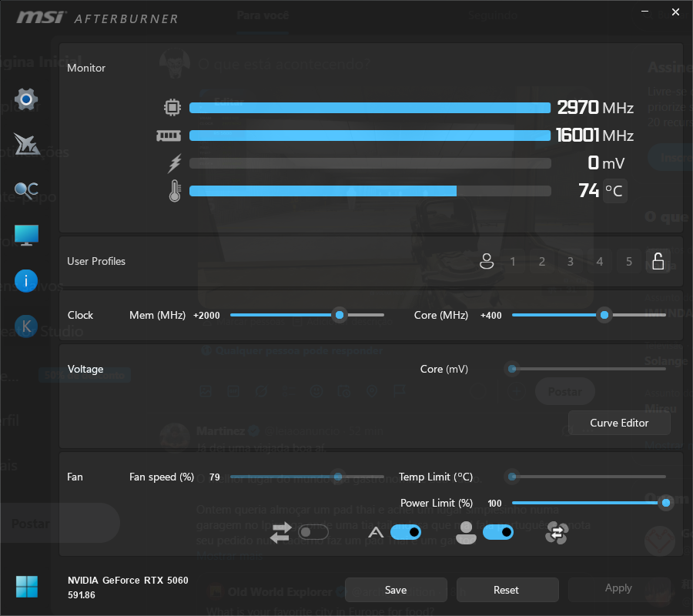Viewport: 693px width, 616px height.
Task: Select user profile 2
Action: (x=542, y=261)
